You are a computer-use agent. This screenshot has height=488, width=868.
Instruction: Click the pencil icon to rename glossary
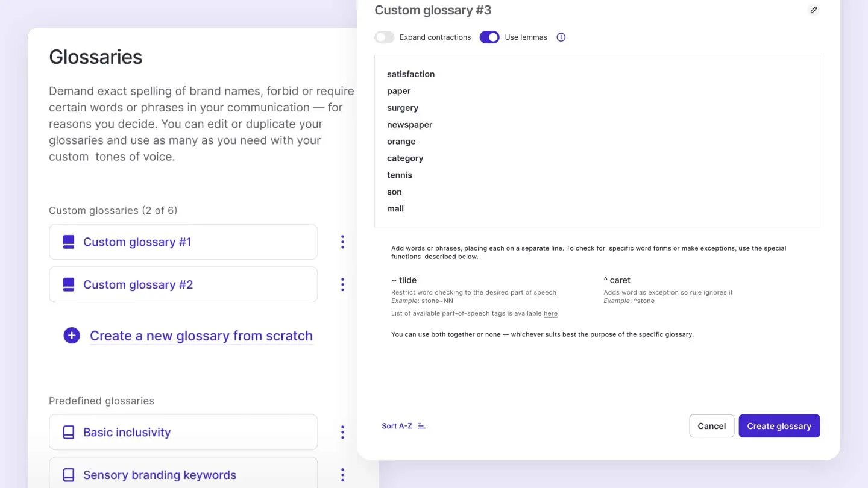coord(814,10)
